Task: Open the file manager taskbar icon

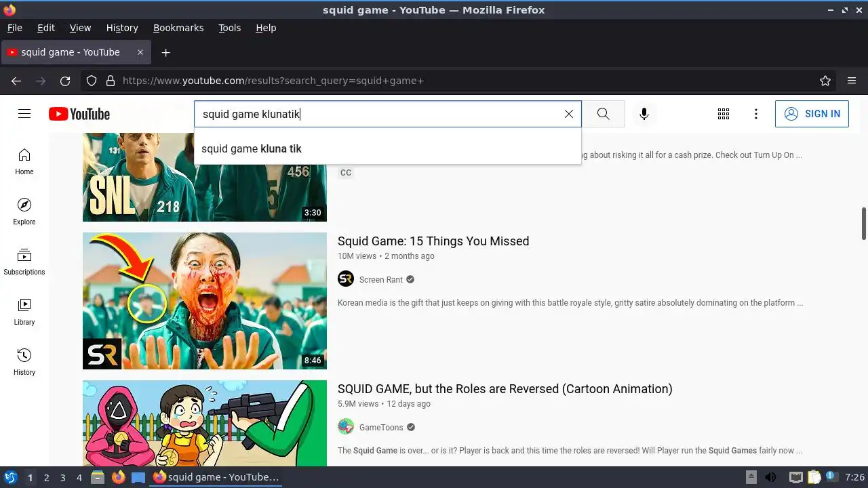Action: [98, 477]
